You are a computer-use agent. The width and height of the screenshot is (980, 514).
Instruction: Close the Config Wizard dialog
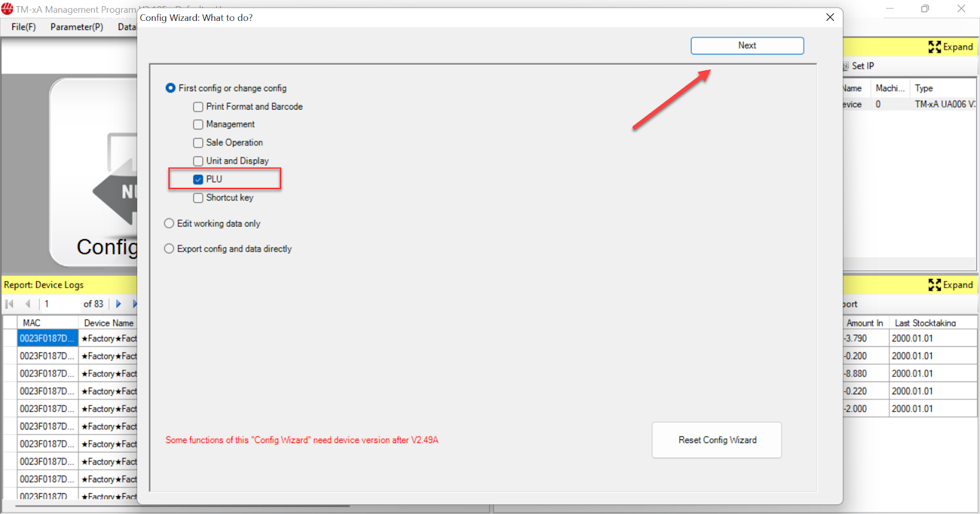pyautogui.click(x=830, y=17)
